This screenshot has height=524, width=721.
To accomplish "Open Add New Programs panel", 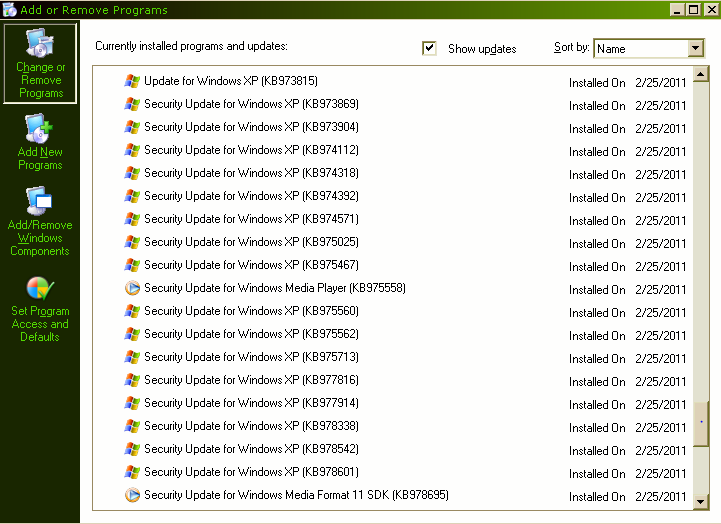I will [x=40, y=142].
